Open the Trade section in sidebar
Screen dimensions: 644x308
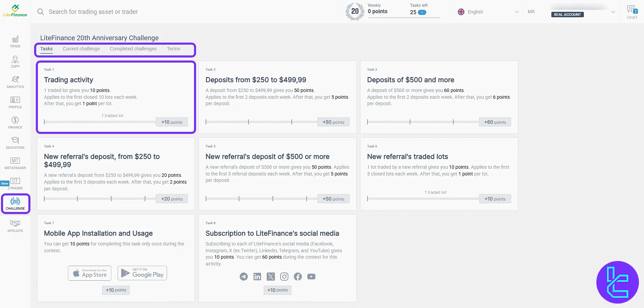(x=15, y=42)
